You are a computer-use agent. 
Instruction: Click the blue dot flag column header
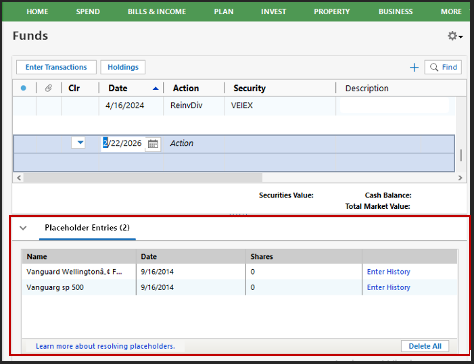(x=23, y=88)
